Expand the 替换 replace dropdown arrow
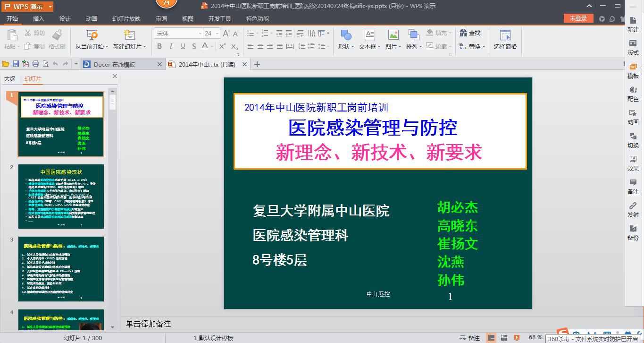This screenshot has width=644, height=343. point(484,47)
